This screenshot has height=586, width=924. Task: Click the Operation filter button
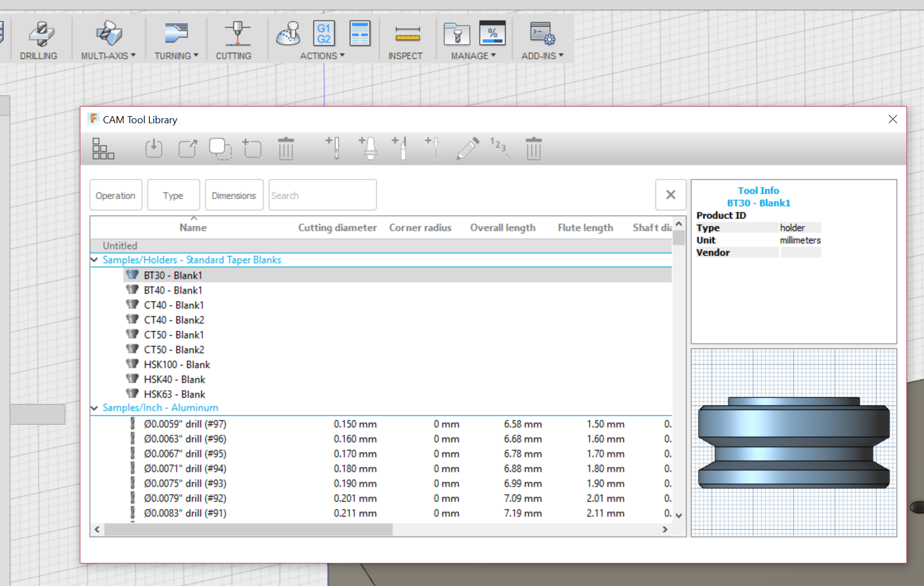[x=116, y=195]
